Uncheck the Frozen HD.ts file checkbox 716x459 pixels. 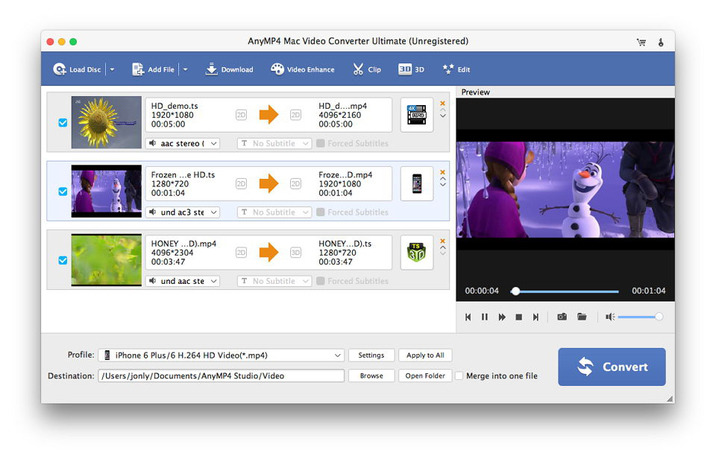pos(63,191)
